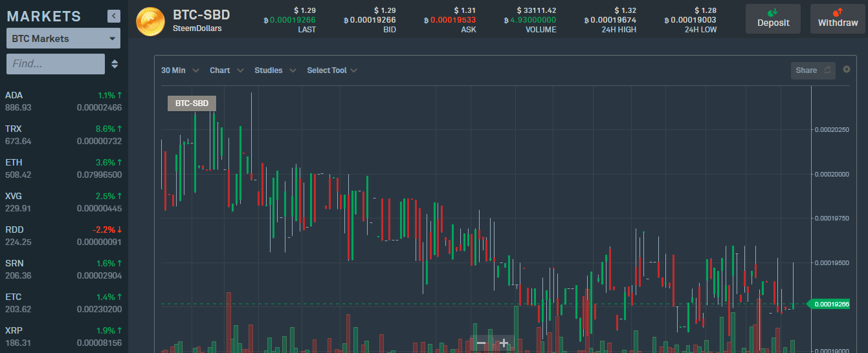Select the SRN market row
This screenshot has width=868, height=353.
(x=63, y=270)
